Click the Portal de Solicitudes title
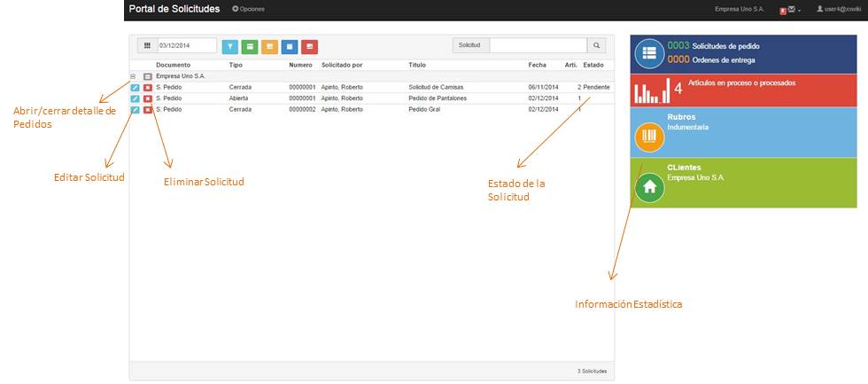The width and height of the screenshot is (868, 384). click(x=174, y=9)
